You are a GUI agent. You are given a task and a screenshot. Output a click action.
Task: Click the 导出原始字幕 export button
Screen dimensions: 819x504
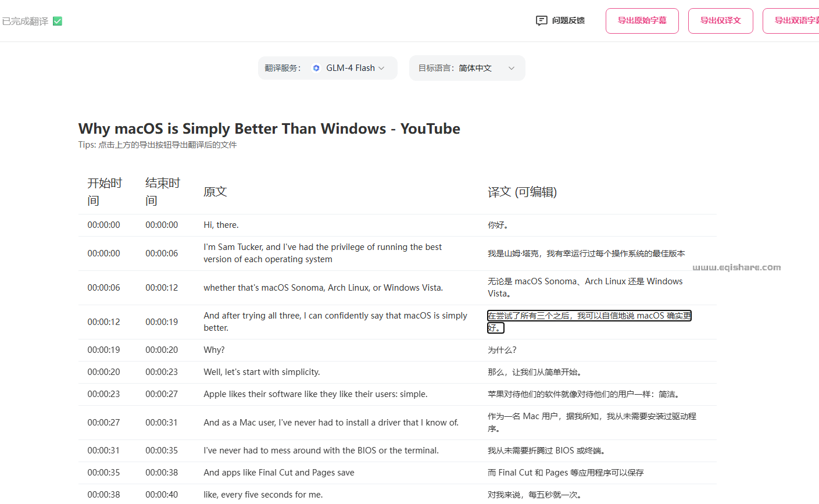642,20
